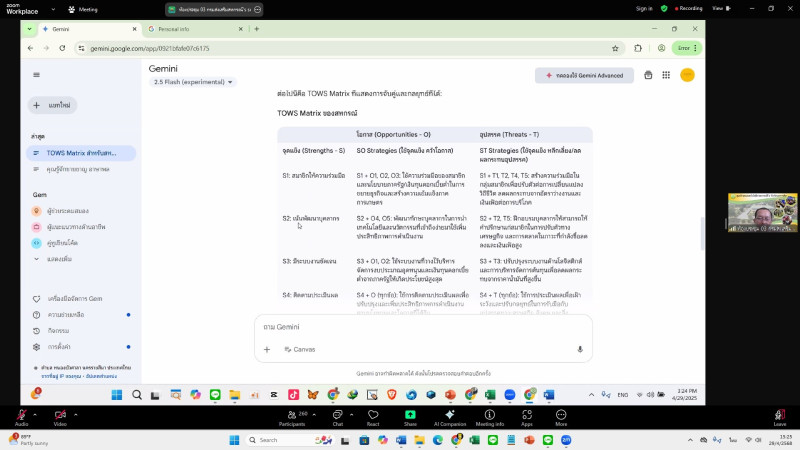Open the Google account avatar
This screenshot has height=450, width=800.
687,75
